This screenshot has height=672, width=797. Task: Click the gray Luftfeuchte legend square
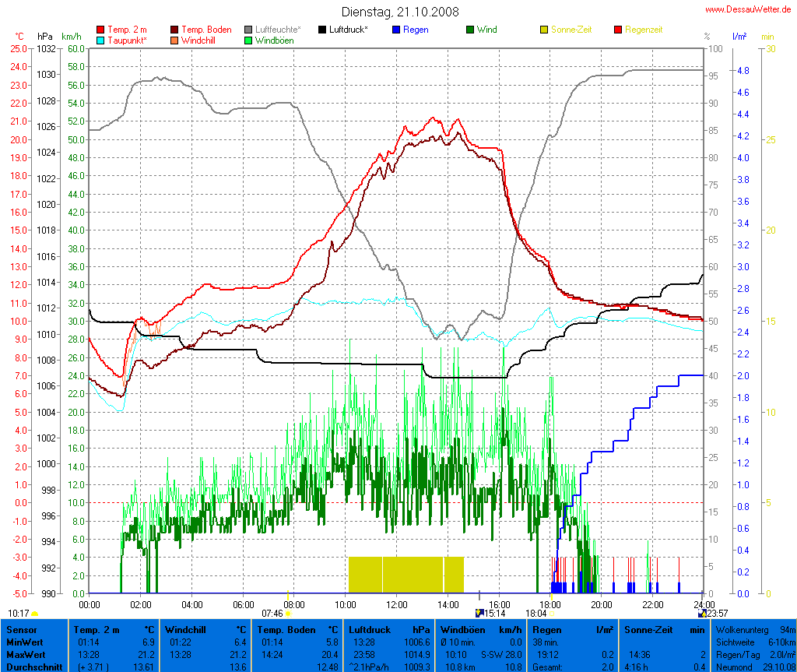coord(248,30)
